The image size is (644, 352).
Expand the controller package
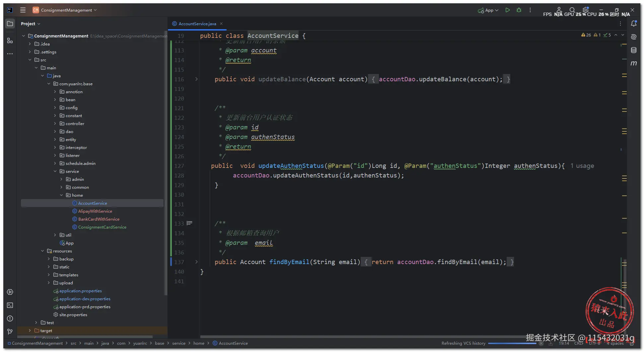[55, 123]
